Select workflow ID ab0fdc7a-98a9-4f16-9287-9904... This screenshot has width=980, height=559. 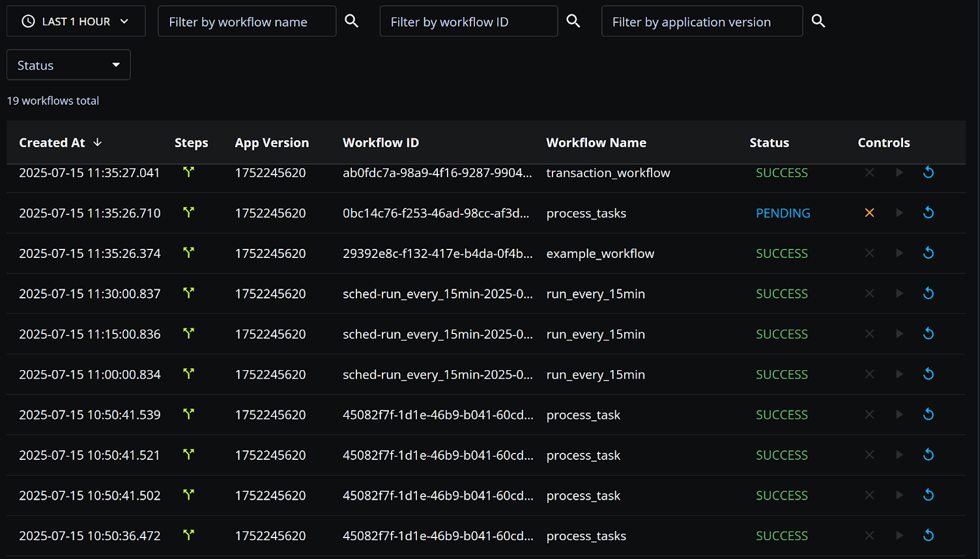[437, 173]
